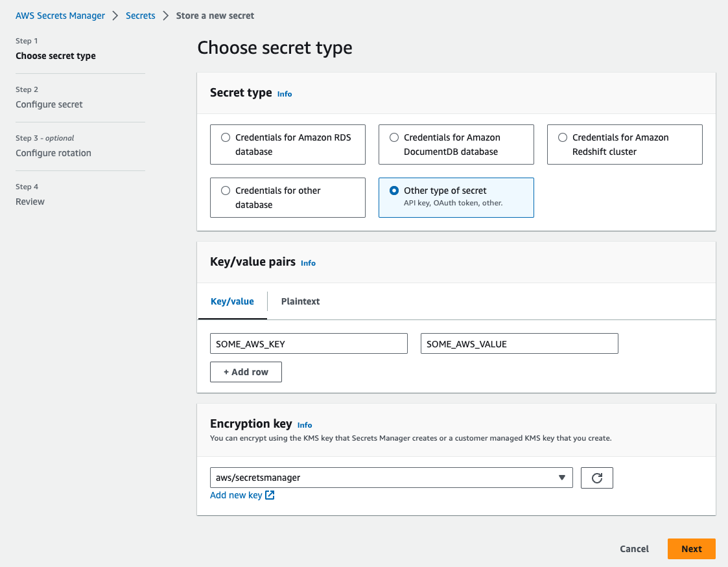Navigate to Secrets breadcrumb link

tap(141, 16)
